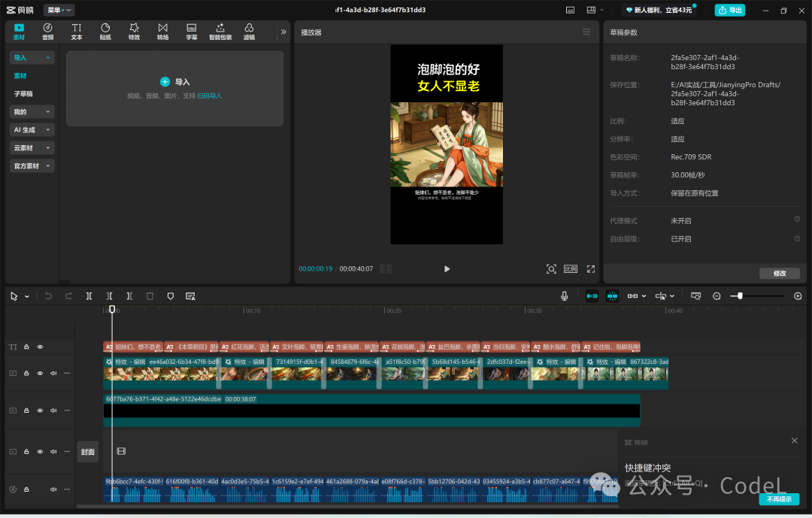Screen dimensions: 812x518
Task: Open more options for the black clip track
Action: pyautogui.click(x=67, y=410)
